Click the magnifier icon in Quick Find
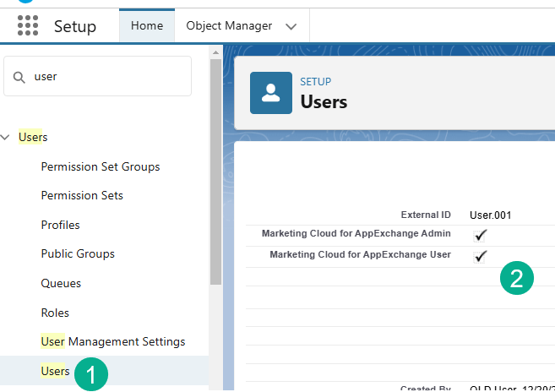 pos(19,77)
